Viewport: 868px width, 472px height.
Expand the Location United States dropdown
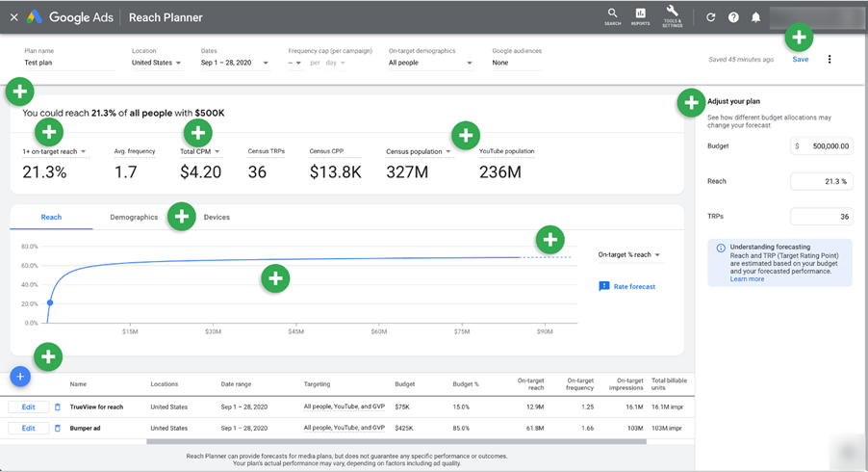click(157, 63)
